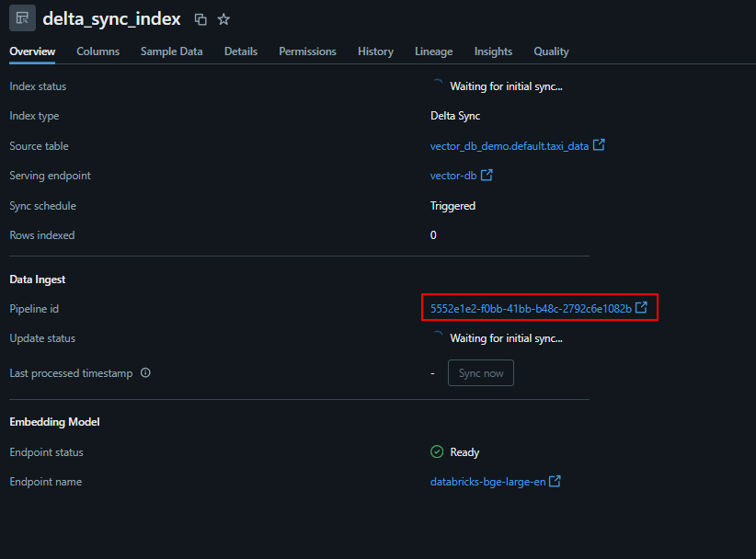Click the Triggered sync schedule value
This screenshot has height=559, width=756.
click(452, 206)
